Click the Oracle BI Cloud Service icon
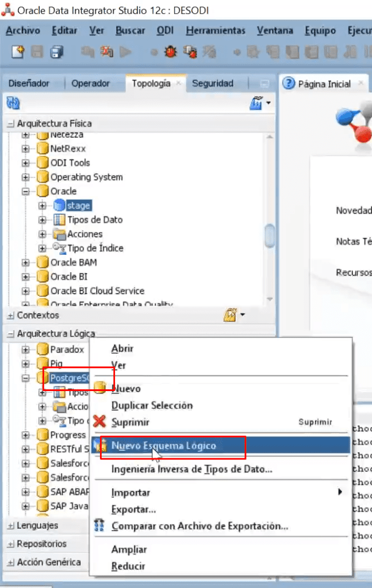372x588 pixels. tap(43, 291)
